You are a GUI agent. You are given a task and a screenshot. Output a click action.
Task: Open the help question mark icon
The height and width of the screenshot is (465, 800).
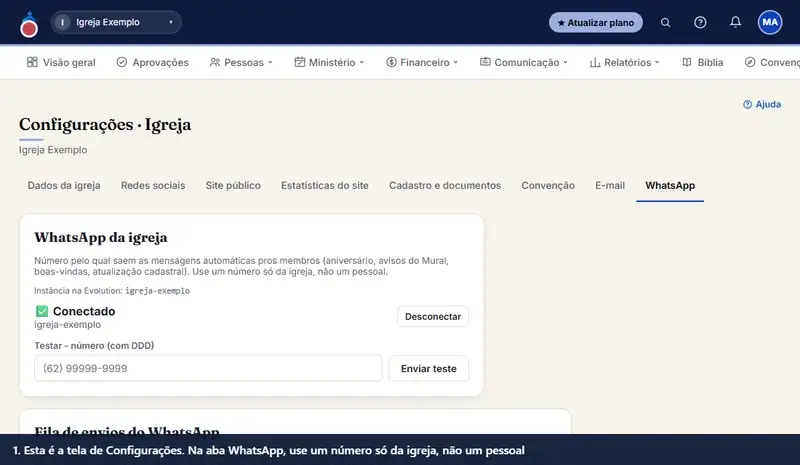click(700, 22)
